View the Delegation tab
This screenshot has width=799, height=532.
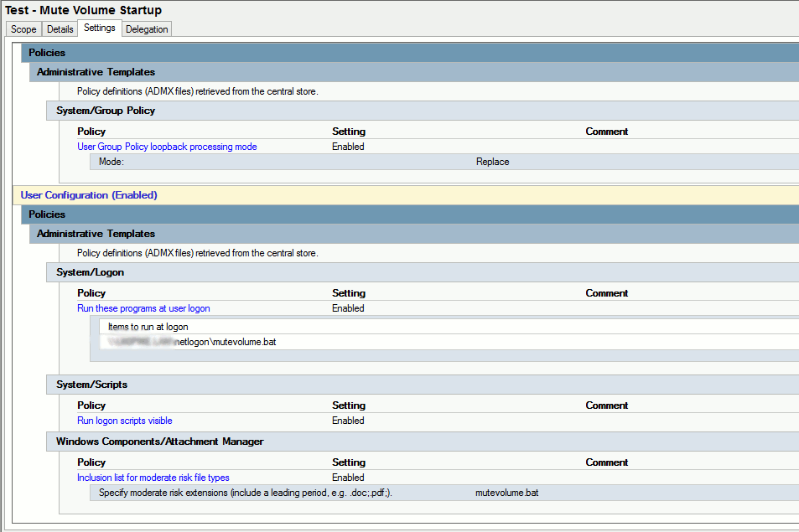146,28
